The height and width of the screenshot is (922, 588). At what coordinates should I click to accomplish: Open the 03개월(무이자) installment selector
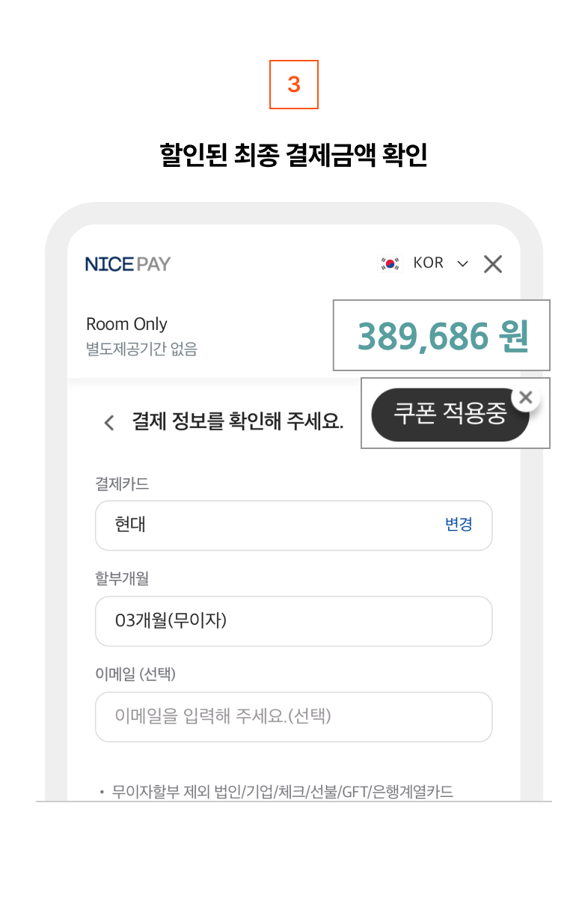pos(293,621)
